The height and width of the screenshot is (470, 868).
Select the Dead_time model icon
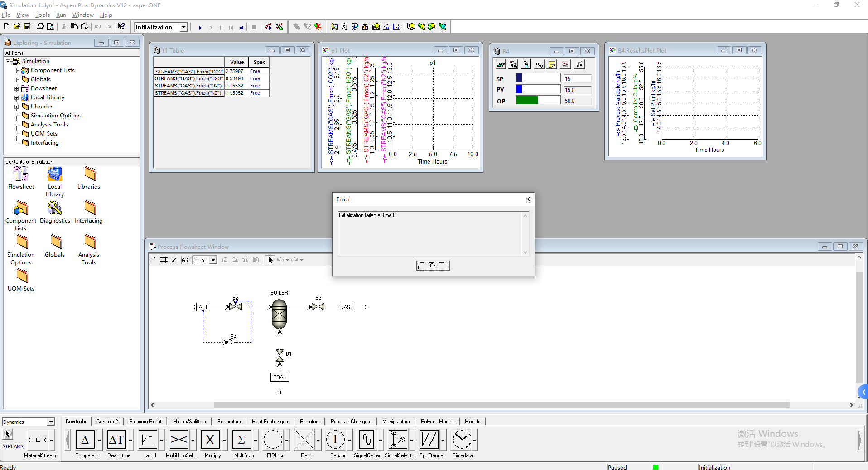pos(116,440)
